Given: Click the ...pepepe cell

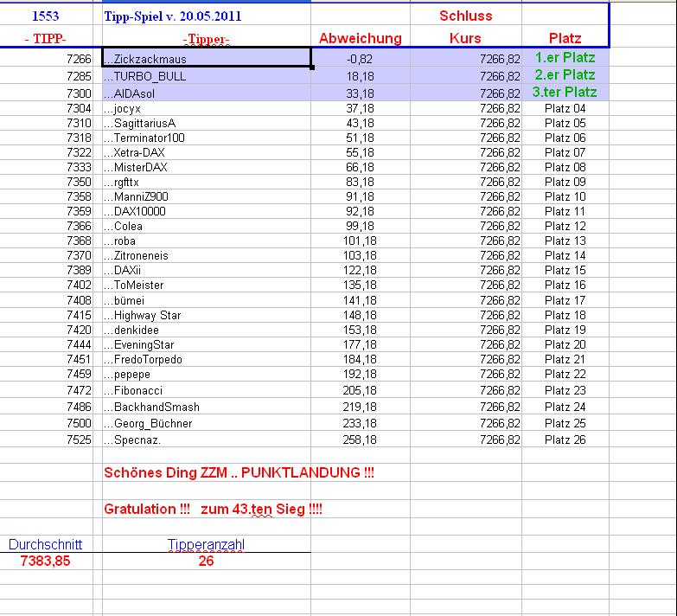Looking at the screenshot, I should 207,374.
